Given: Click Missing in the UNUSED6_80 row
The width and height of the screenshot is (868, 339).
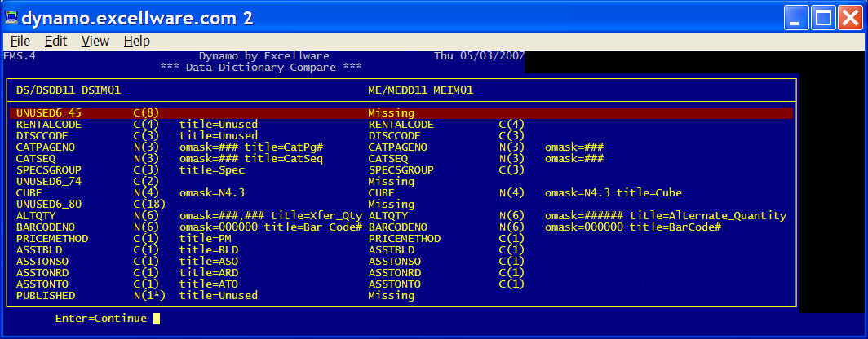Looking at the screenshot, I should point(392,205).
